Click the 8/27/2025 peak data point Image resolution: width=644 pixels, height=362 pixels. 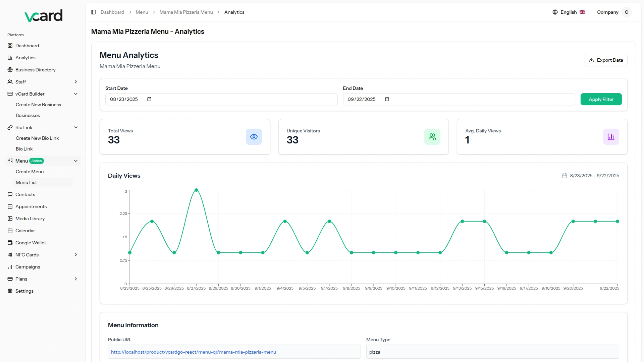click(x=196, y=190)
